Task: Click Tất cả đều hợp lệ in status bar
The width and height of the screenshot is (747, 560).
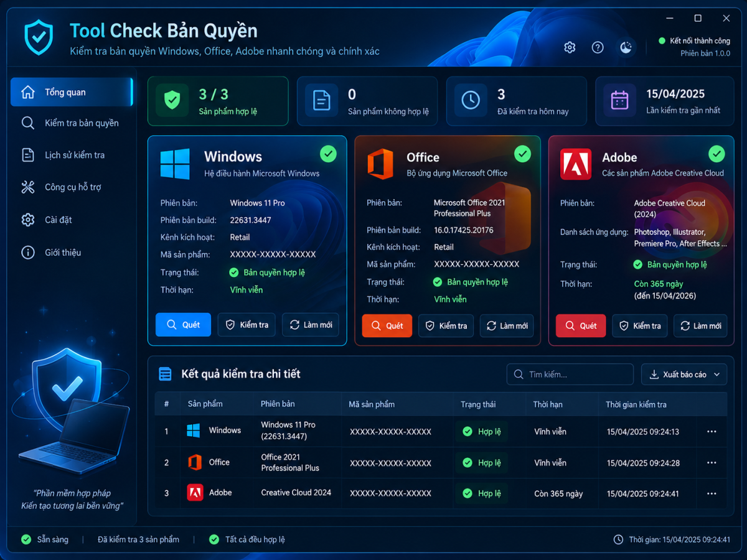Action: 247,539
